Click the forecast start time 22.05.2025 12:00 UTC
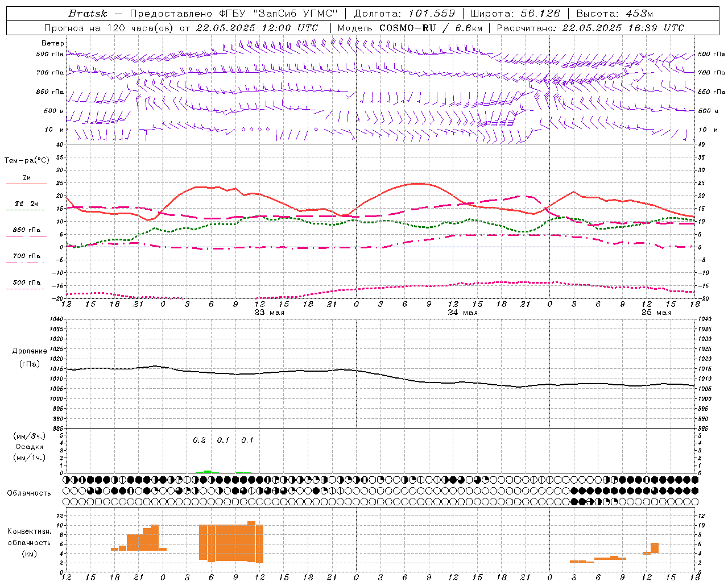 coord(257,28)
